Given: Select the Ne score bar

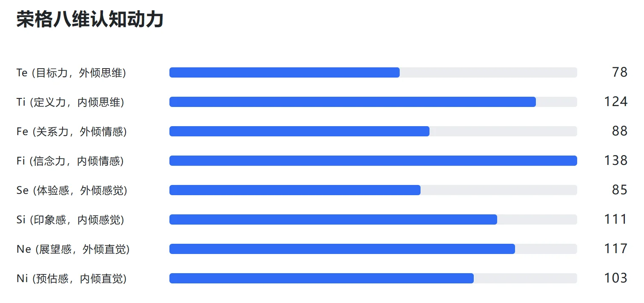Looking at the screenshot, I should coord(373,249).
